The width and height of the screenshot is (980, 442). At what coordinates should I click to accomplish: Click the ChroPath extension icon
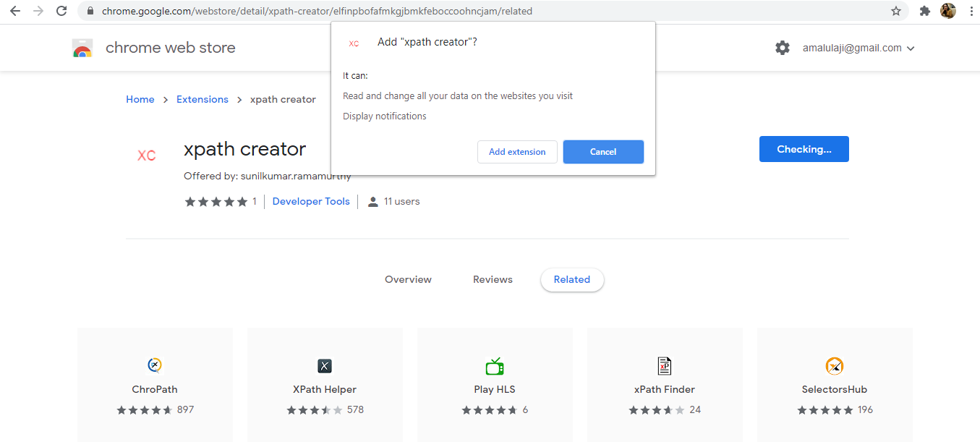click(155, 365)
